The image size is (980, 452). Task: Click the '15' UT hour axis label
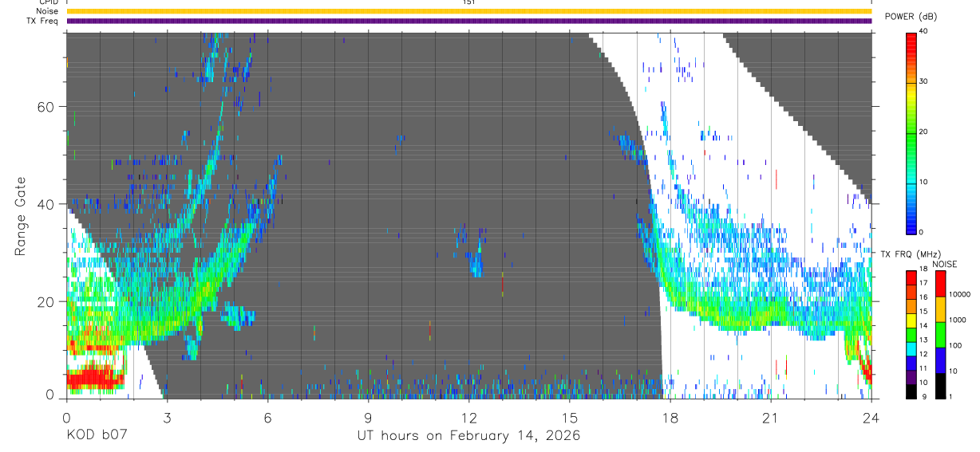point(569,417)
